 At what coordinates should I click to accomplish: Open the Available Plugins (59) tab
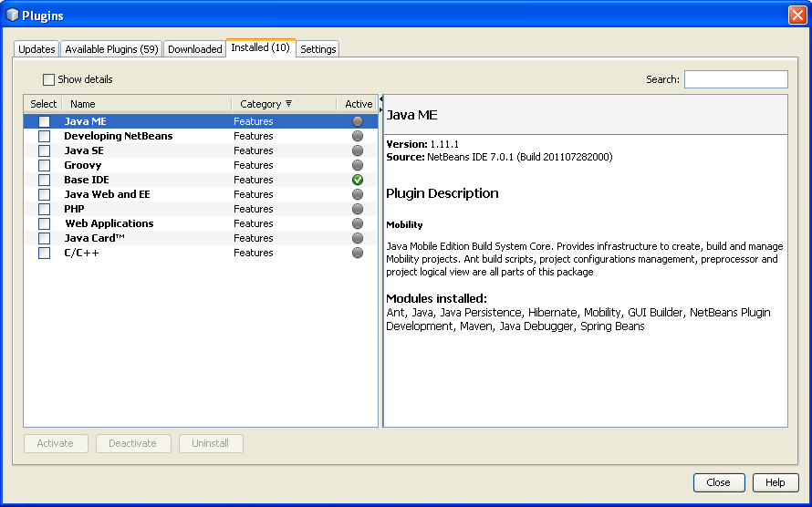pyautogui.click(x=111, y=49)
